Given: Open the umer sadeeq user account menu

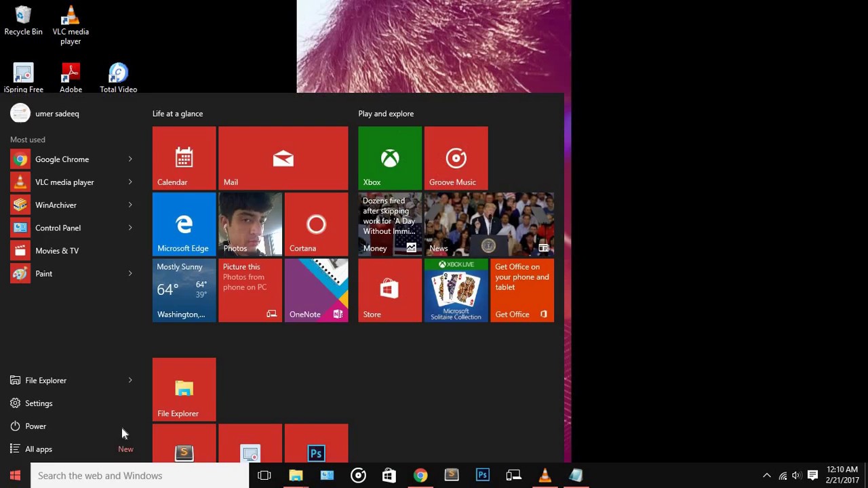Looking at the screenshot, I should pos(45,113).
